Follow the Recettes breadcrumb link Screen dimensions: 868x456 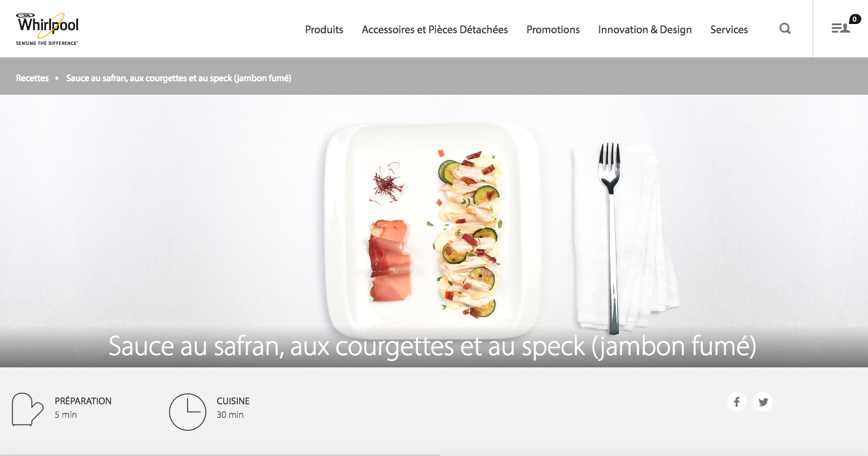click(32, 78)
